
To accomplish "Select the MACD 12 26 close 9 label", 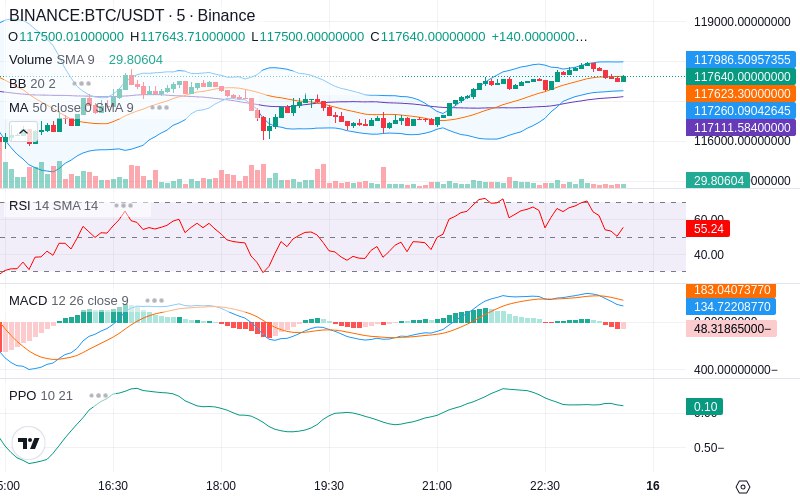I will 69,301.
